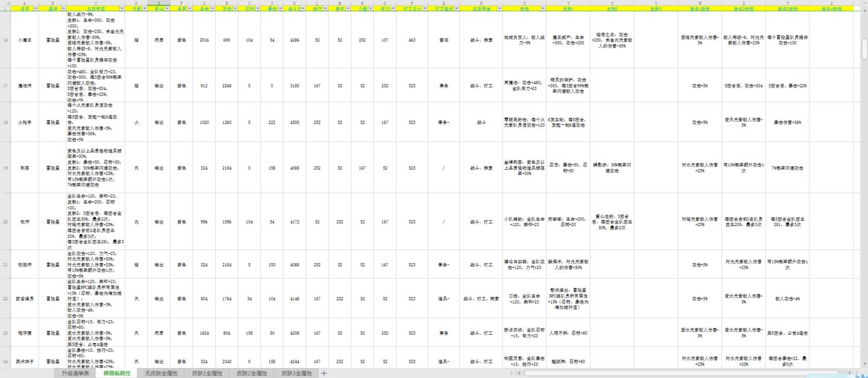
Task: Open the filter dropdown in column G header
Action: coord(212,9)
